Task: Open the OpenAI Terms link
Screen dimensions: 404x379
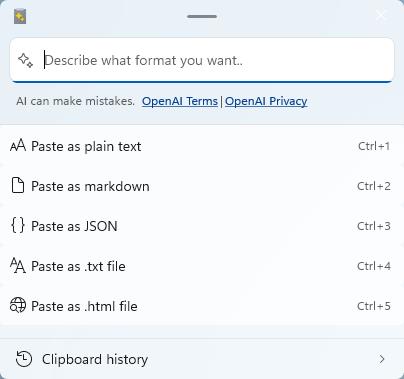Action: click(x=180, y=101)
